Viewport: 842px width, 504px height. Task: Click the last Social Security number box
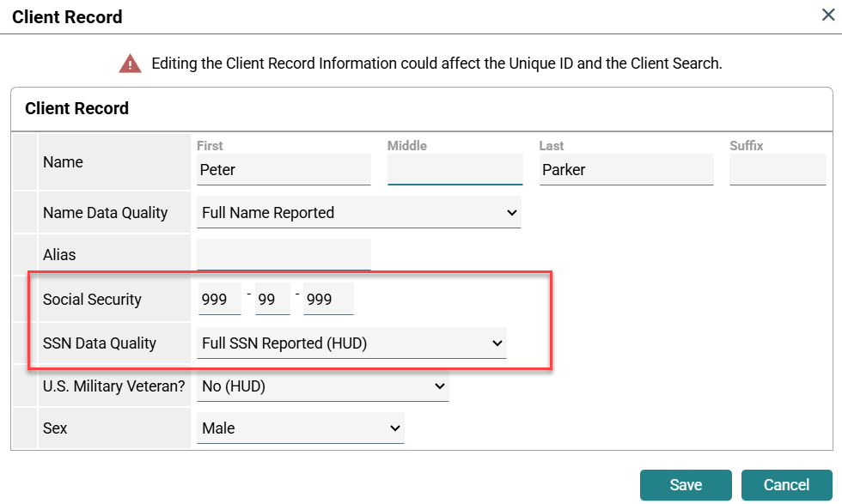328,300
